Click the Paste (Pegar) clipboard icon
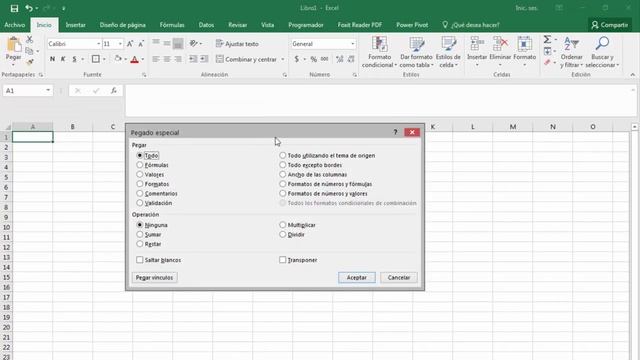The height and width of the screenshot is (360, 640). 13,44
